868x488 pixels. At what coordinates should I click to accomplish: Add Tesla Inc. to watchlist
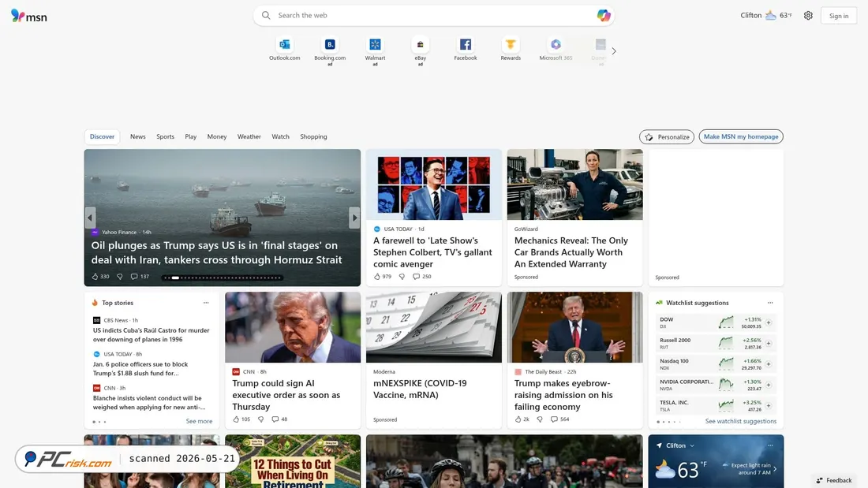point(769,405)
